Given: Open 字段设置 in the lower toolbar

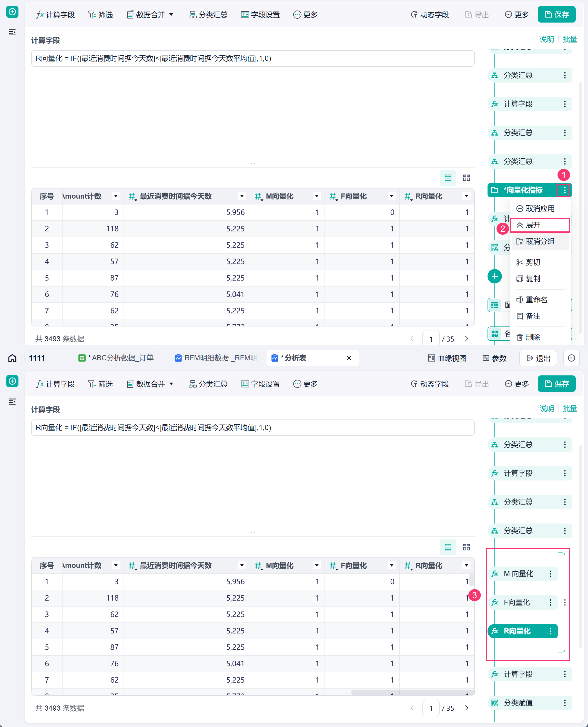Looking at the screenshot, I should 260,384.
